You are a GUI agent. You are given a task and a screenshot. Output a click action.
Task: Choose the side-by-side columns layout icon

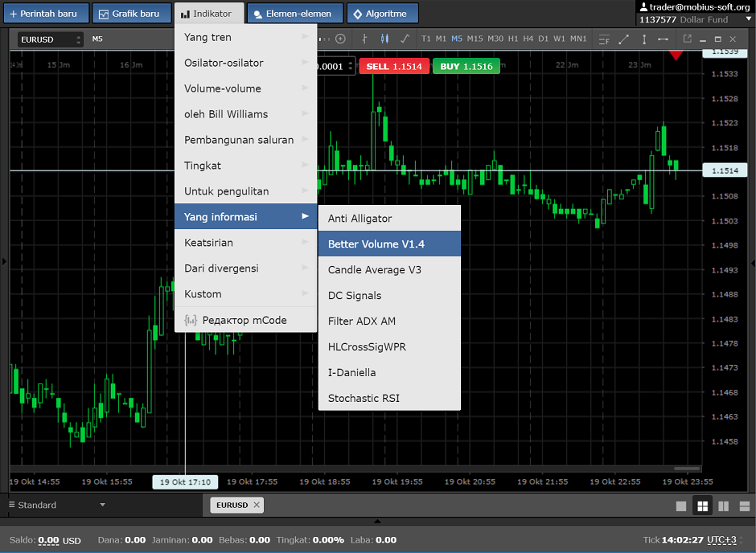tap(723, 506)
